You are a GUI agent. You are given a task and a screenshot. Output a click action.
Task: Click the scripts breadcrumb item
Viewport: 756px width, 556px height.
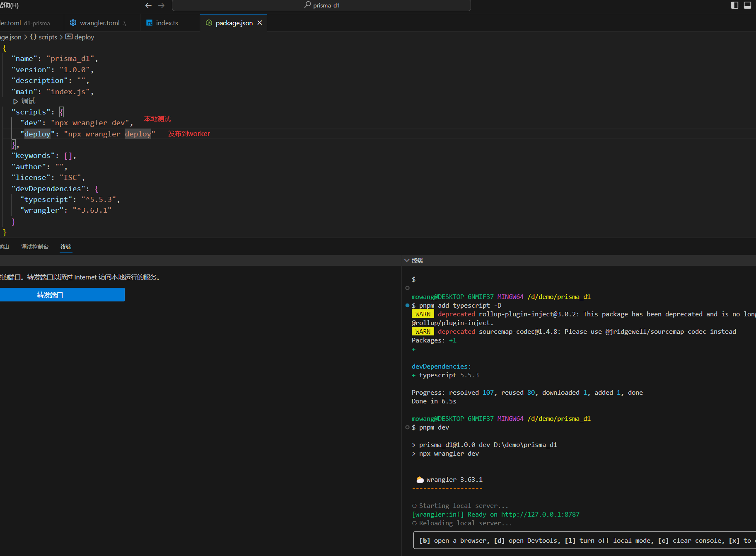click(x=48, y=37)
